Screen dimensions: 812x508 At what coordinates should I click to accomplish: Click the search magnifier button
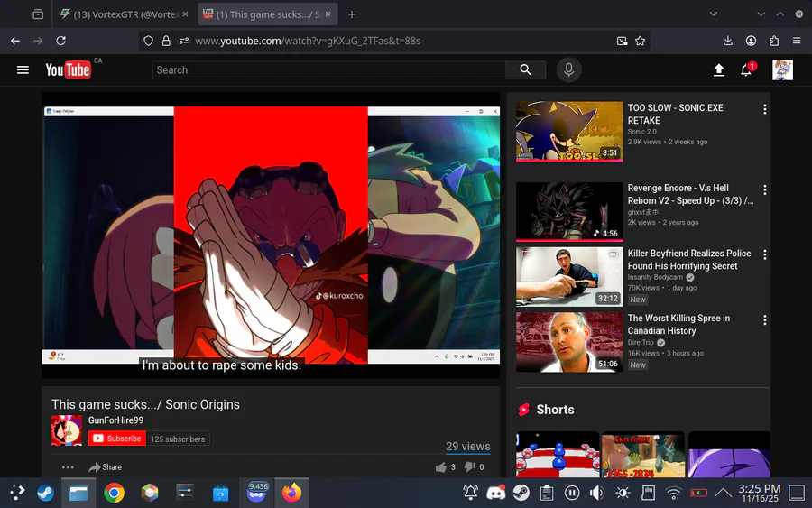(x=525, y=69)
